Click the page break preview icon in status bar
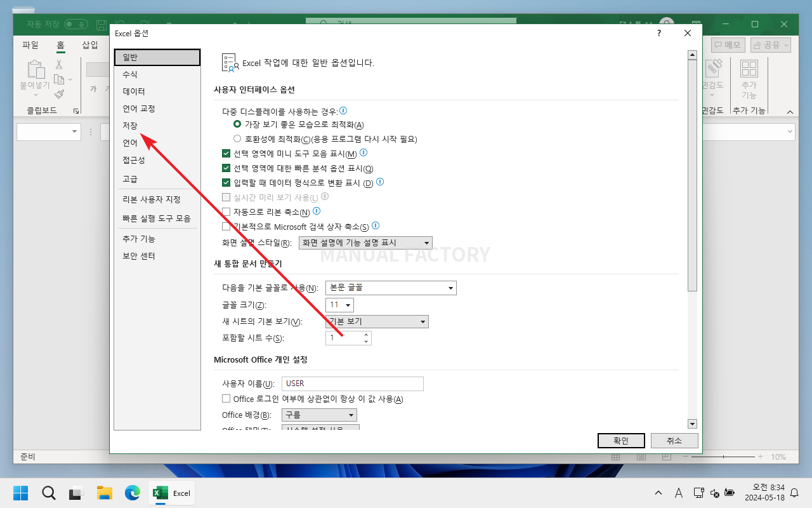The height and width of the screenshot is (508, 812). (x=666, y=457)
